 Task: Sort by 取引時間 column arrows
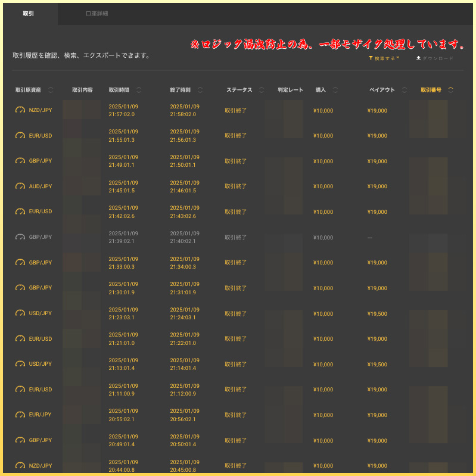pyautogui.click(x=139, y=90)
